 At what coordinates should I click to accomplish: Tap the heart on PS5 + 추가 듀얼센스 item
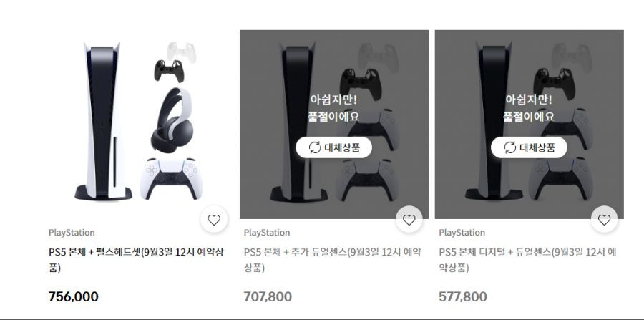[x=409, y=220]
